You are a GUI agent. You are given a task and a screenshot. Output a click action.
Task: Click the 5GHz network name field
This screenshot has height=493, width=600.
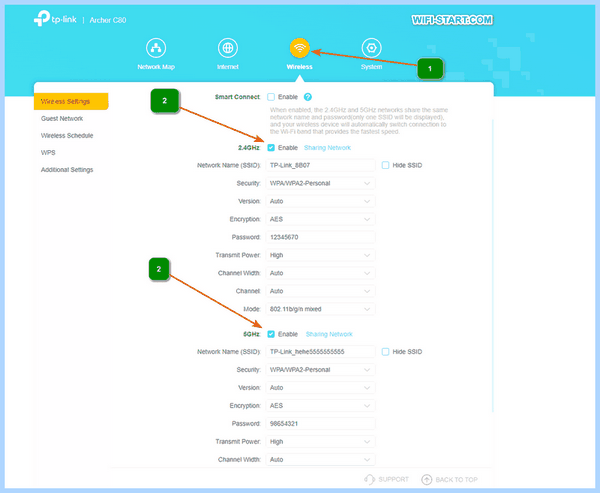click(x=320, y=352)
